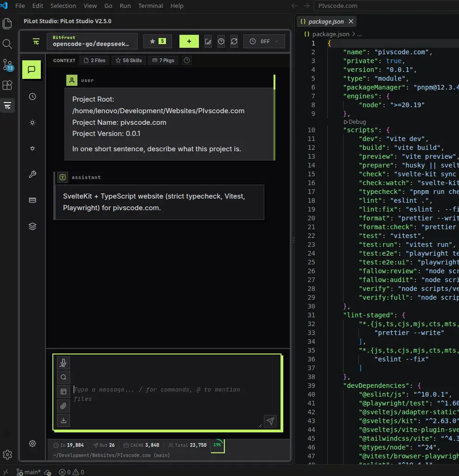Open the card-shaped panel icon in PiLot sidebar
This screenshot has width=459, height=476.
(32, 200)
